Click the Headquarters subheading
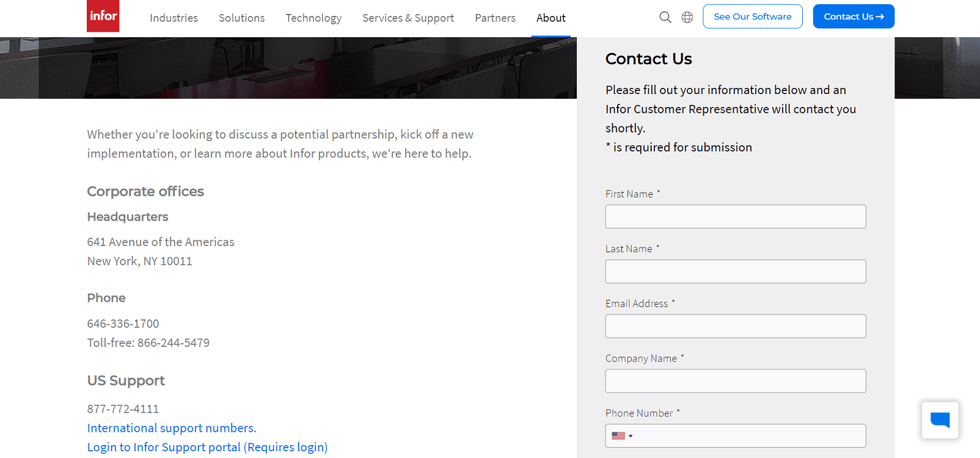This screenshot has width=980, height=458. (128, 217)
